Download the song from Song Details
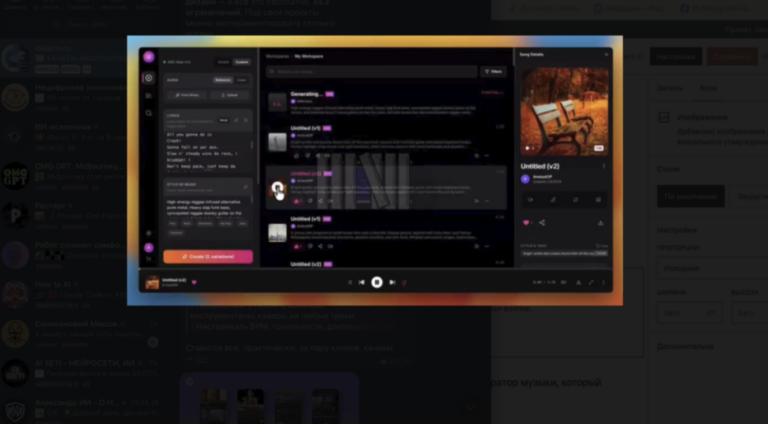Viewport: 768px width, 424px height. [600, 223]
